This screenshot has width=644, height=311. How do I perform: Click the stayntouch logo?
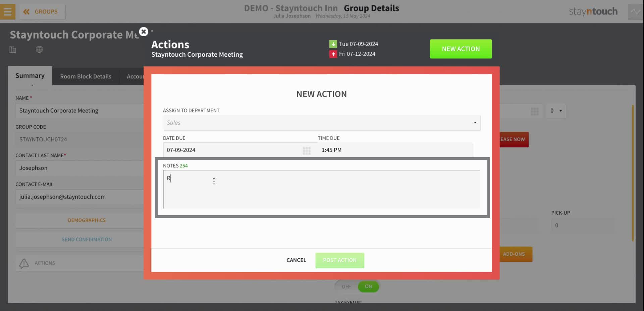coord(593,12)
